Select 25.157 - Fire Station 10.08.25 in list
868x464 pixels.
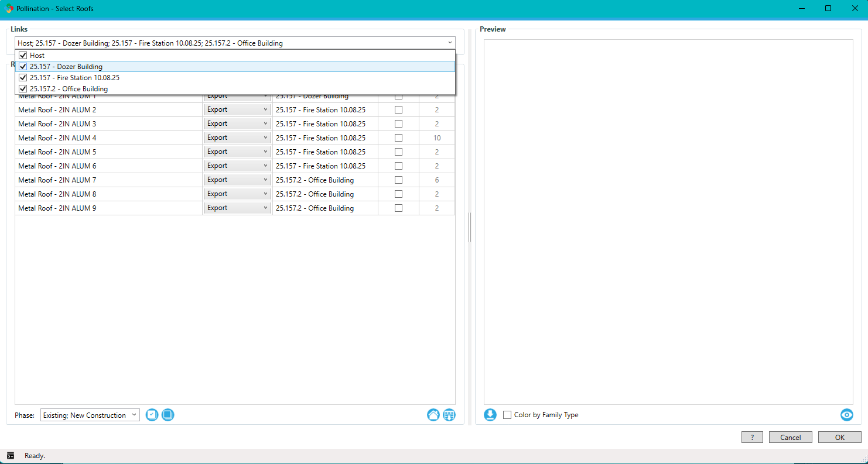click(74, 78)
